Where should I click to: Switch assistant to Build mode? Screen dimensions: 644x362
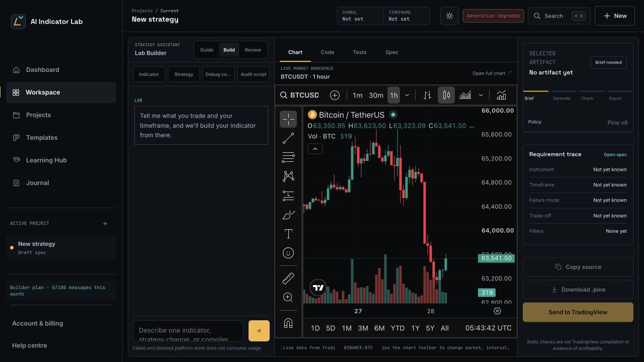tap(229, 50)
